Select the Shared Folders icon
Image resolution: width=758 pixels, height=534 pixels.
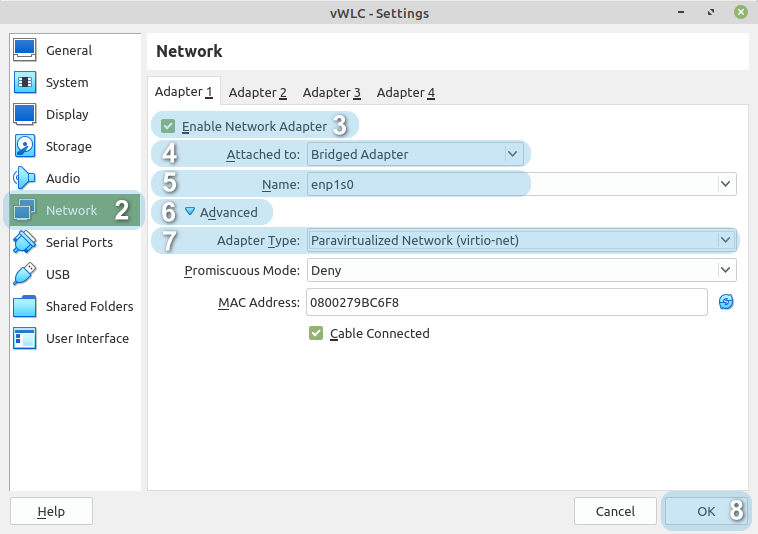tap(25, 306)
